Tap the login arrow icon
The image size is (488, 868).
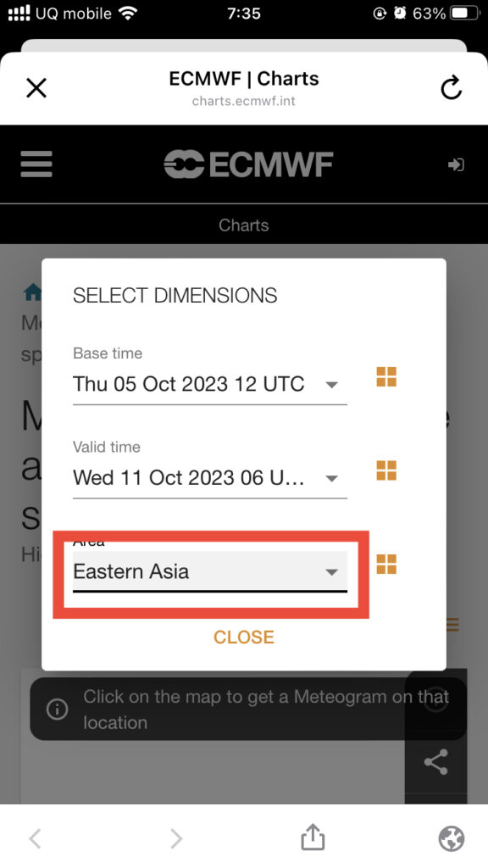click(x=456, y=164)
